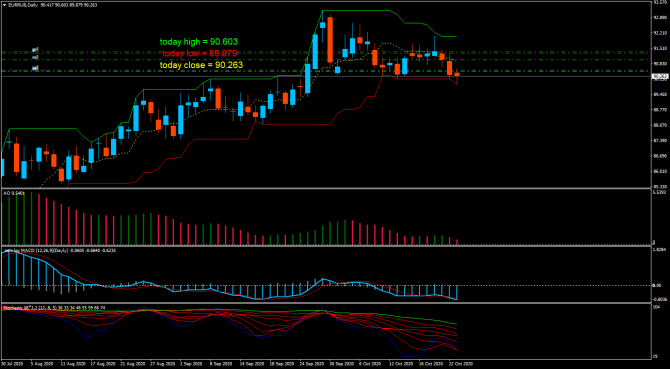Click the lowest 'sell' line label
670x369 pixels.
(36, 68)
